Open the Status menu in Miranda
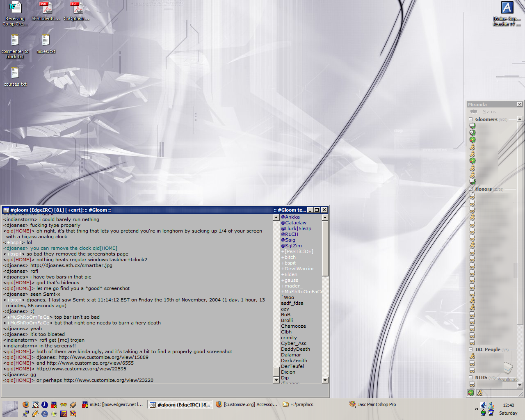This screenshot has width=525, height=420. [488, 112]
